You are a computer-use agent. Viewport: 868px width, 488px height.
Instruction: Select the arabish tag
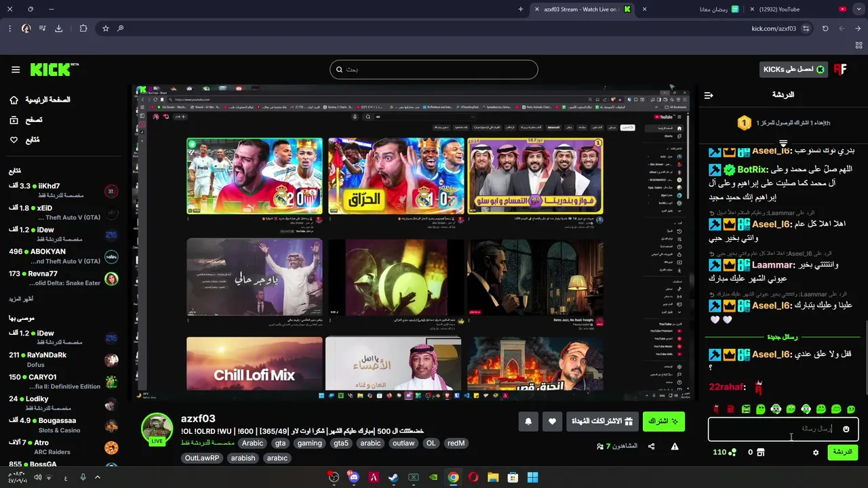[243, 458]
